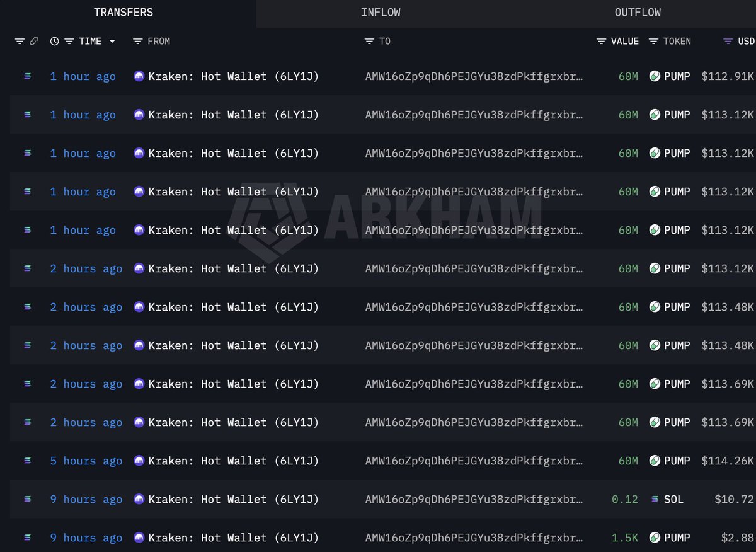
Task: Open '9 hours ago' link in $2.88 row
Action: pyautogui.click(x=86, y=538)
